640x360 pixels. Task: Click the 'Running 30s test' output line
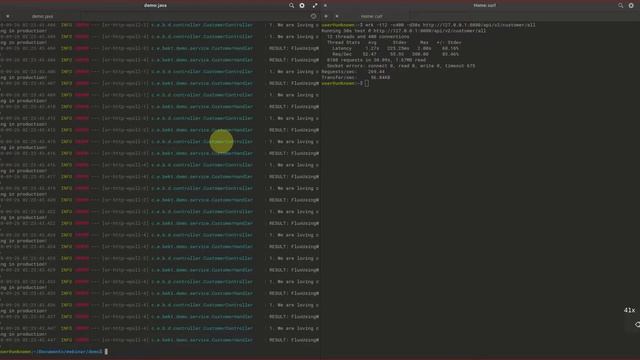pos(404,31)
